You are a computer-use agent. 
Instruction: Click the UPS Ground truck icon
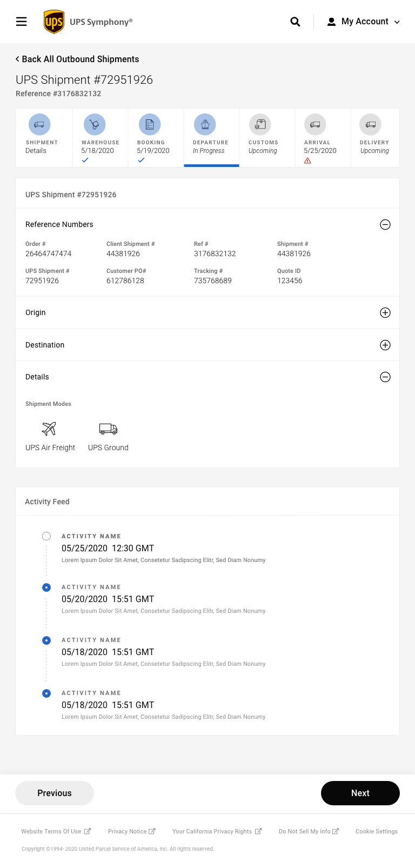[x=108, y=429]
